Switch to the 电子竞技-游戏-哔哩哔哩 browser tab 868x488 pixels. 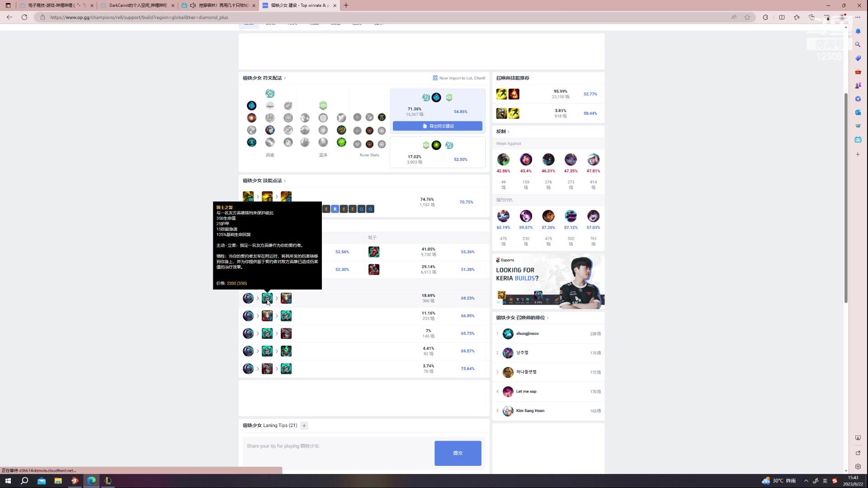56,5
